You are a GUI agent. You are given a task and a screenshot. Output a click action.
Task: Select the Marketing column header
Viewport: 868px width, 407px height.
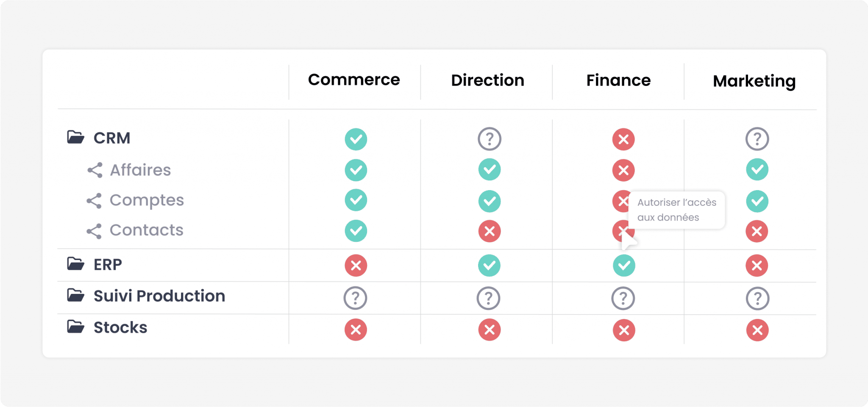pyautogui.click(x=754, y=81)
